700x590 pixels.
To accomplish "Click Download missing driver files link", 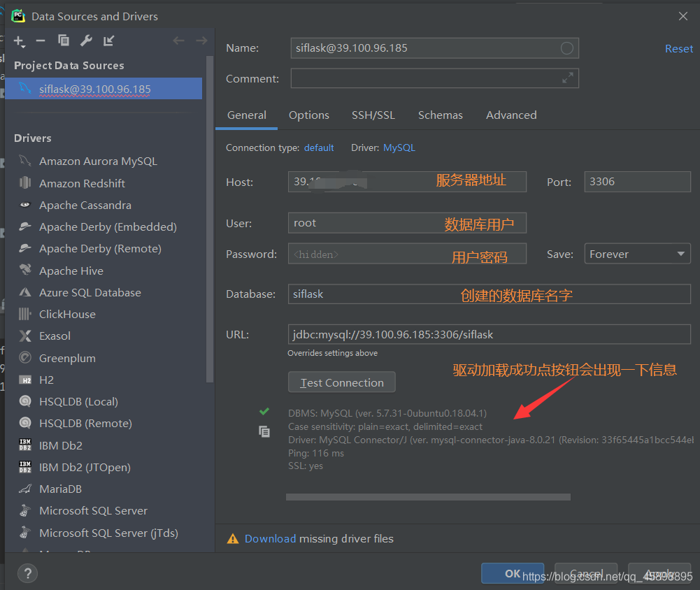I will click(x=270, y=539).
